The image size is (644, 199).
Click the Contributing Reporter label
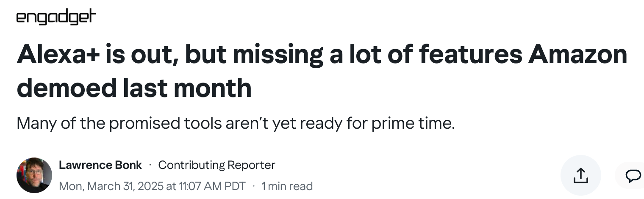click(x=217, y=165)
